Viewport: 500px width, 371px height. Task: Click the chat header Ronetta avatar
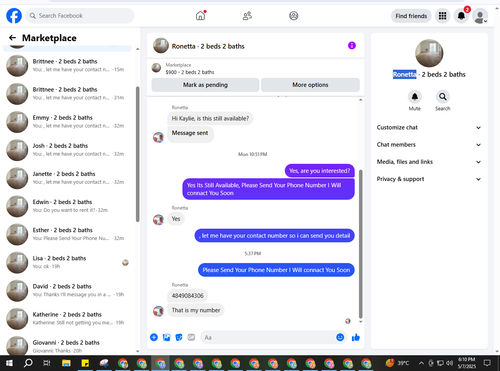[161, 46]
